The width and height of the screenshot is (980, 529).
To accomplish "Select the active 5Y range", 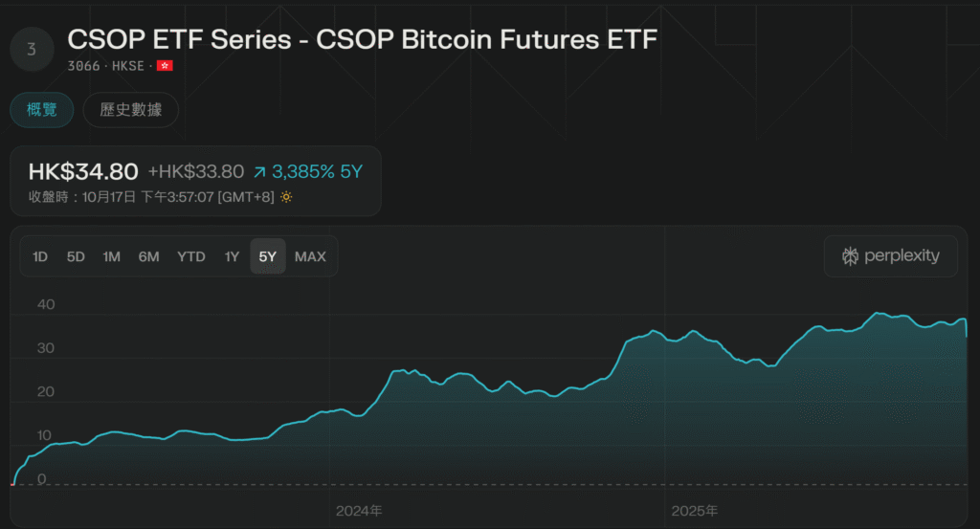I will [x=268, y=256].
